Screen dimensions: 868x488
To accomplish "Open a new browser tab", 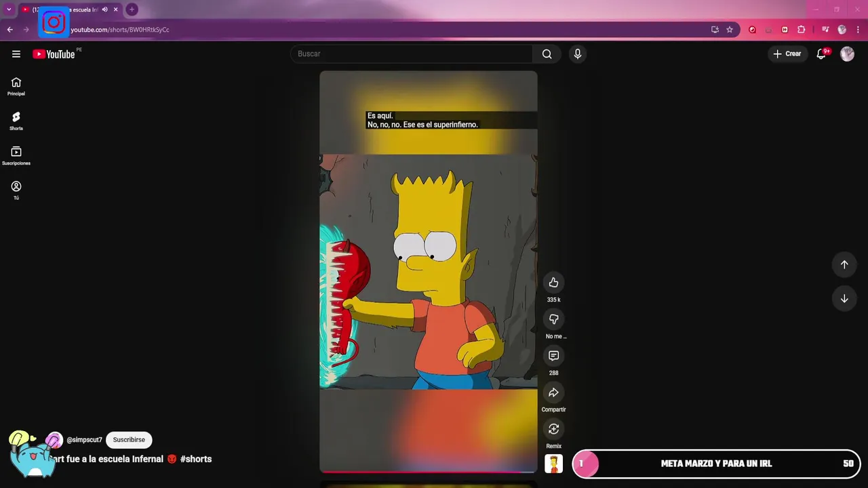I will coord(132,9).
